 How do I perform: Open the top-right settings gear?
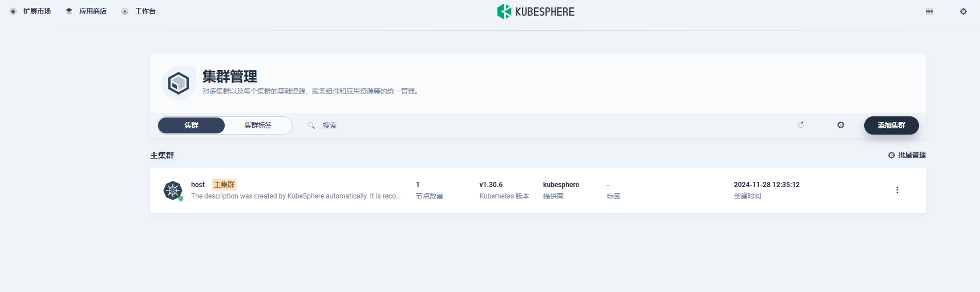(x=963, y=11)
